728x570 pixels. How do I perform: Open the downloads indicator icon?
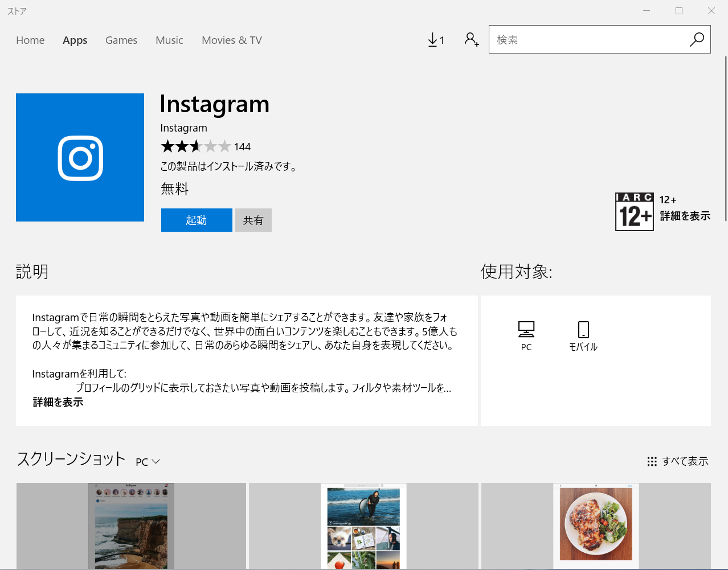pyautogui.click(x=436, y=40)
